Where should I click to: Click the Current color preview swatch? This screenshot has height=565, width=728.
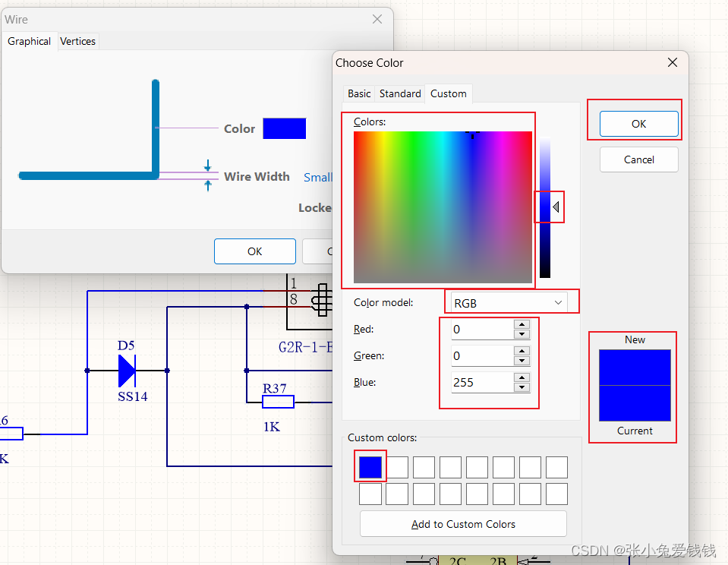pyautogui.click(x=635, y=403)
